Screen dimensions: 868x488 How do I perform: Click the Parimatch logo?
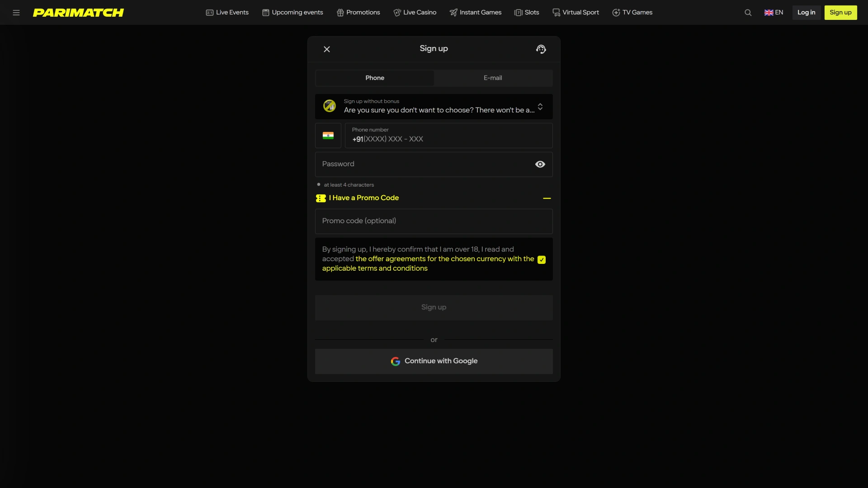coord(78,13)
